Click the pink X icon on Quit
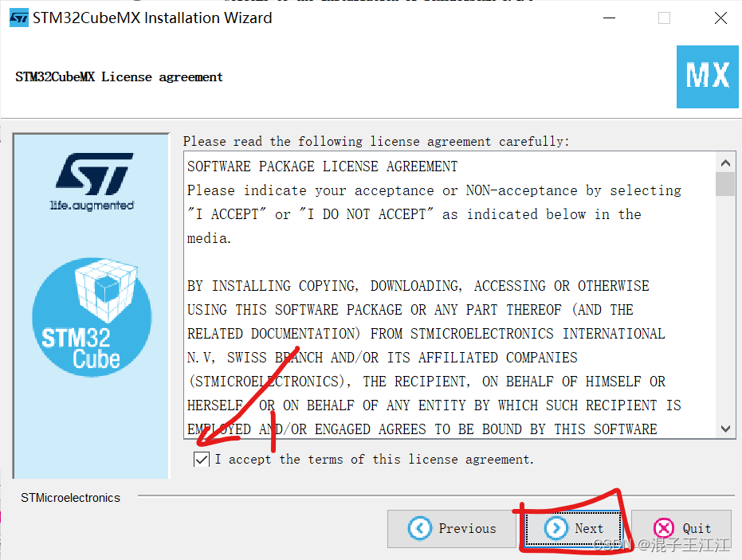Screen dimensions: 742x560 663,528
